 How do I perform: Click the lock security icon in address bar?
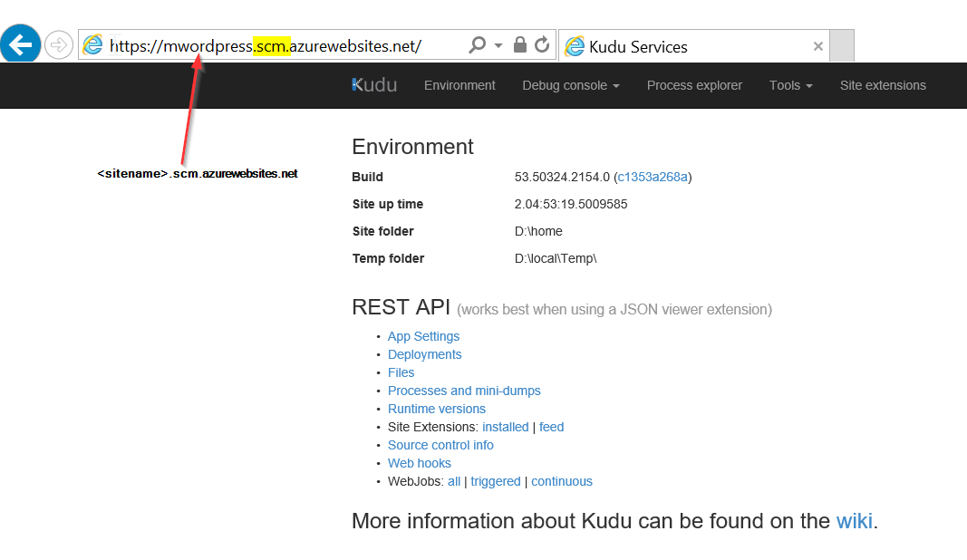coord(520,44)
